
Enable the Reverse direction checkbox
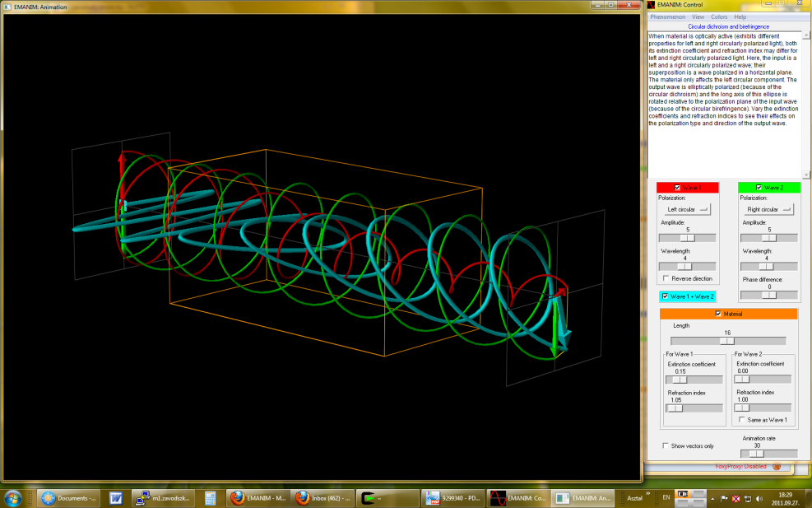tap(666, 278)
